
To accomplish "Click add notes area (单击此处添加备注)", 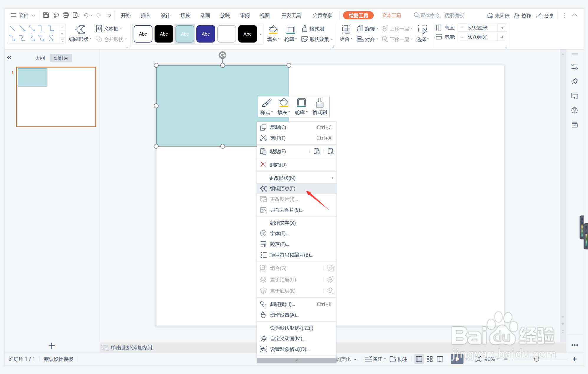I will coord(132,347).
